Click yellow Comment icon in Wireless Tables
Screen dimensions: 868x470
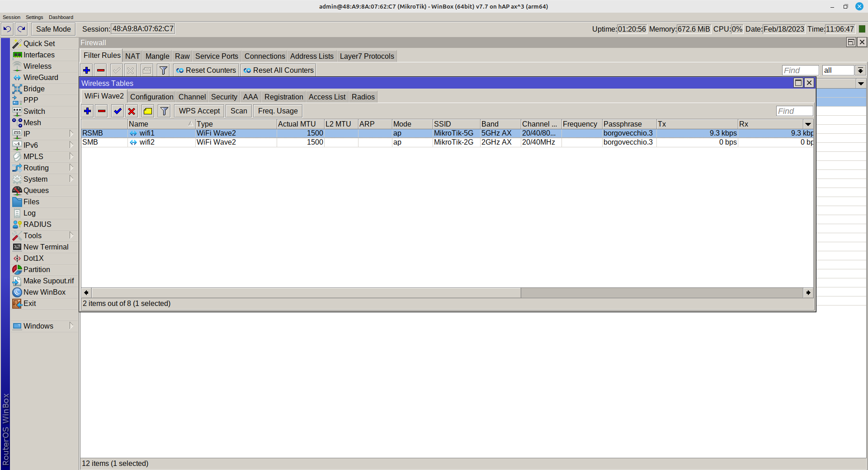point(148,111)
